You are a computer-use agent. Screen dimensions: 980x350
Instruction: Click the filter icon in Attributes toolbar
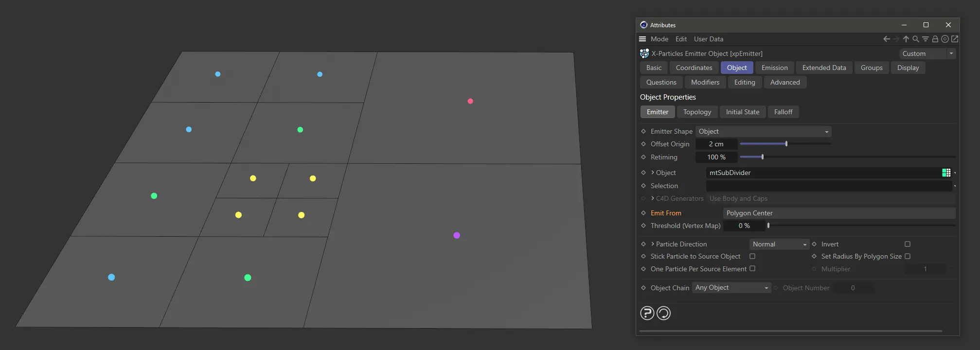[925, 39]
